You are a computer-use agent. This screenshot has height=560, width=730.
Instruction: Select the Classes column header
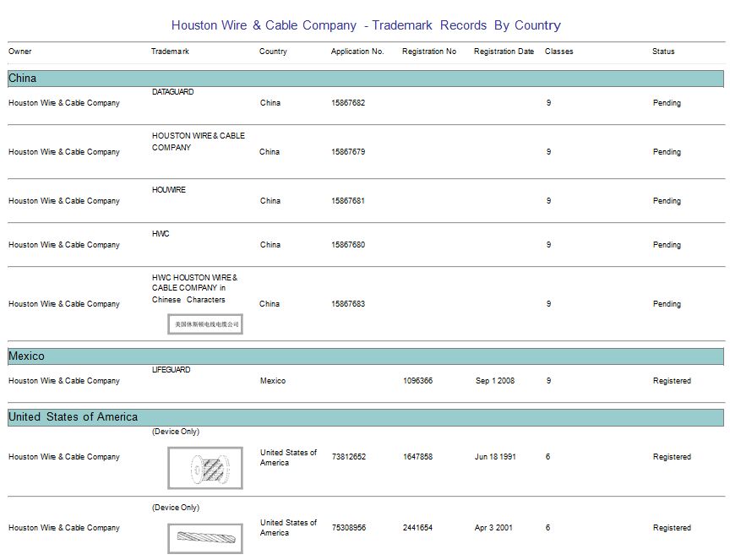pos(558,52)
